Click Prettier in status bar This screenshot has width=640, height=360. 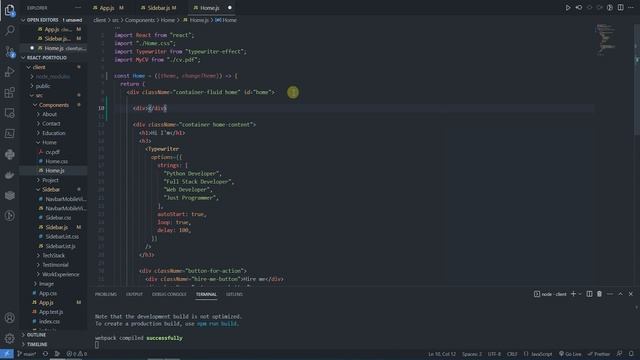point(599,354)
